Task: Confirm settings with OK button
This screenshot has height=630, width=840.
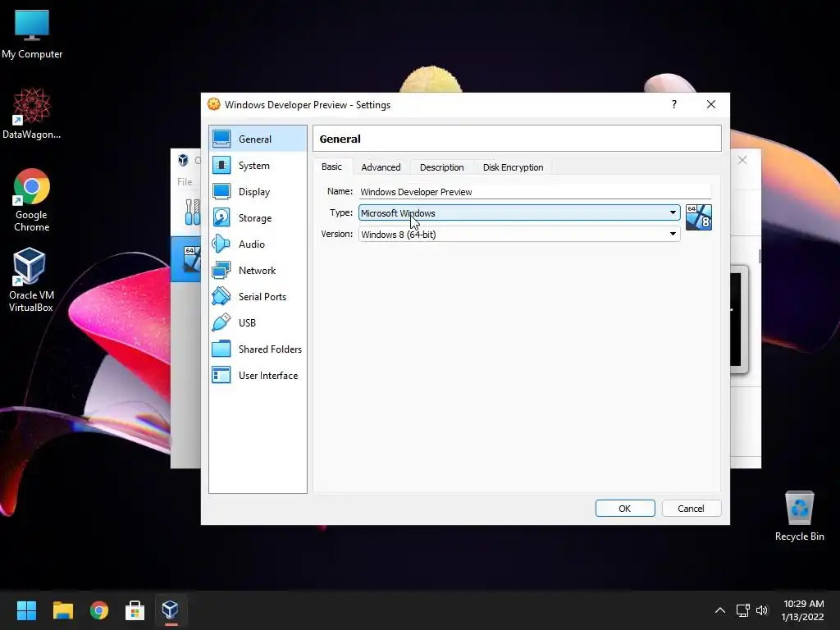Action: (x=625, y=509)
